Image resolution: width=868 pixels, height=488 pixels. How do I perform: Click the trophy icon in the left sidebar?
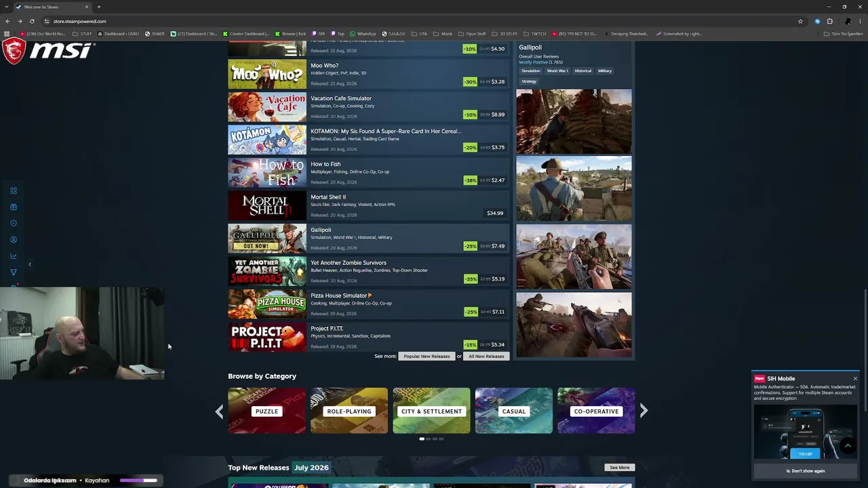(x=14, y=272)
